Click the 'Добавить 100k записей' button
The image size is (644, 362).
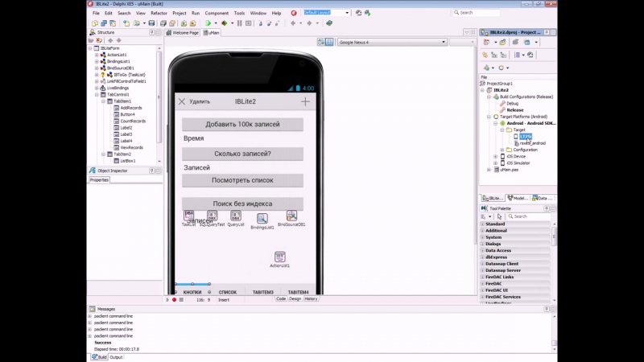(242, 124)
